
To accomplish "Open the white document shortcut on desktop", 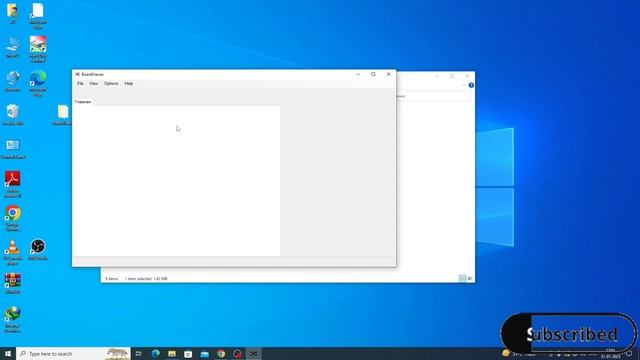I will pos(38,16).
